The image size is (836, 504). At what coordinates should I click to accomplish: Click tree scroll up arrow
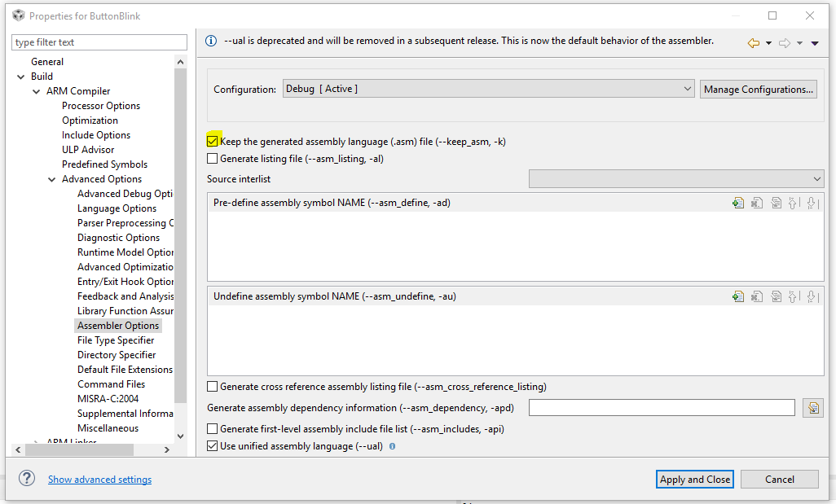point(180,63)
